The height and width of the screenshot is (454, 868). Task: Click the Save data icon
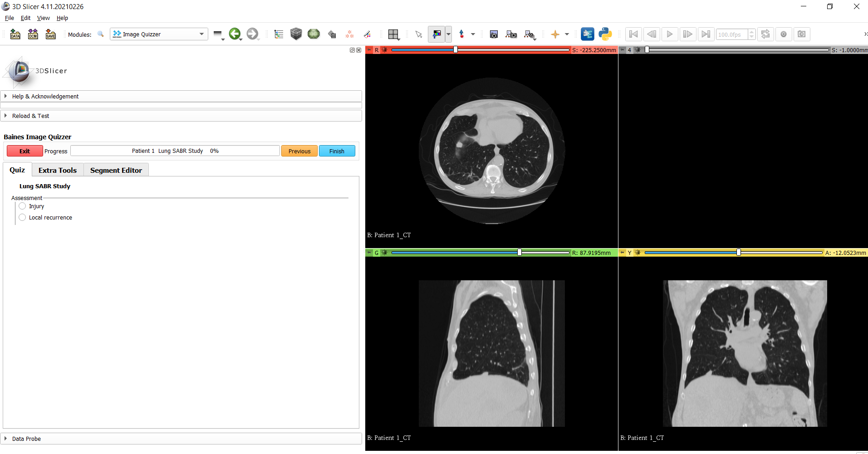(50, 34)
